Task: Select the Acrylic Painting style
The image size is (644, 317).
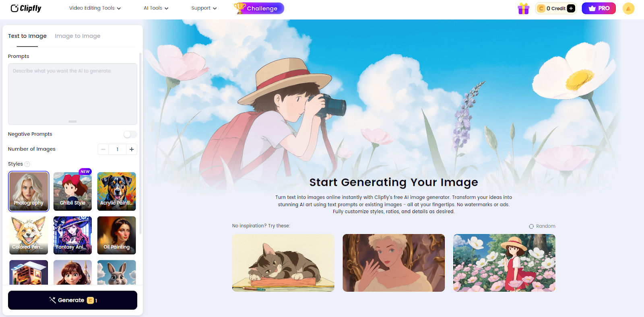Action: 117,191
